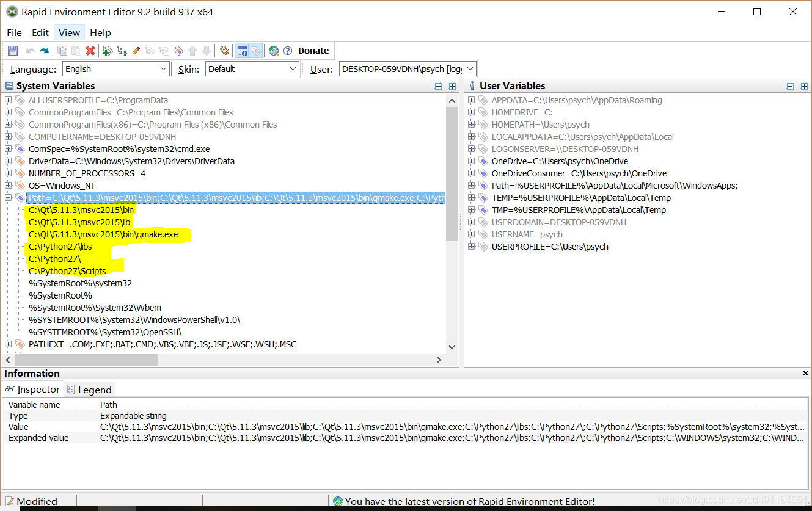Open the User dropdown
This screenshot has height=511, width=812.
coord(408,69)
